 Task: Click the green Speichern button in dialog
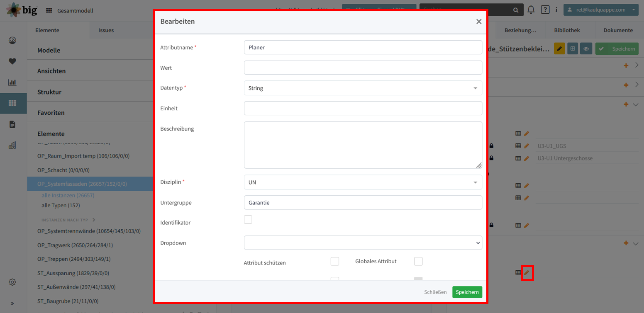pyautogui.click(x=467, y=292)
